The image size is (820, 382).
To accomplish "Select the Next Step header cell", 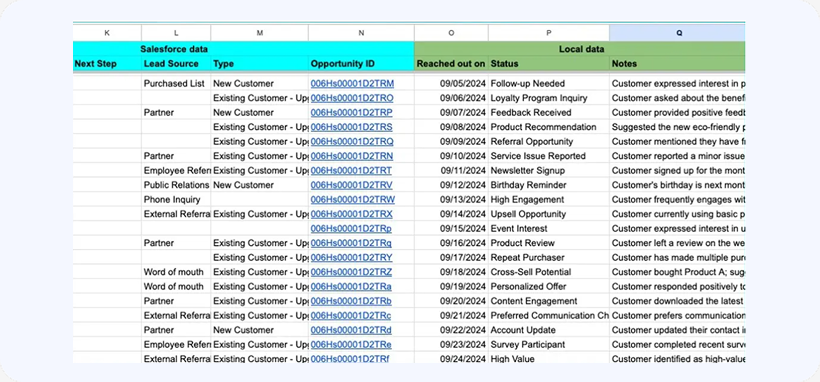I will 107,63.
